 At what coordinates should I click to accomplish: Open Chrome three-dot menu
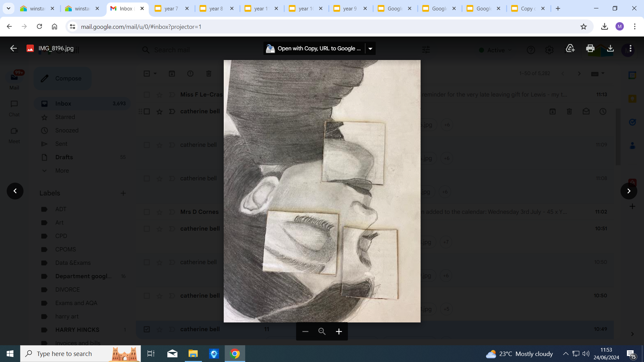635,26
